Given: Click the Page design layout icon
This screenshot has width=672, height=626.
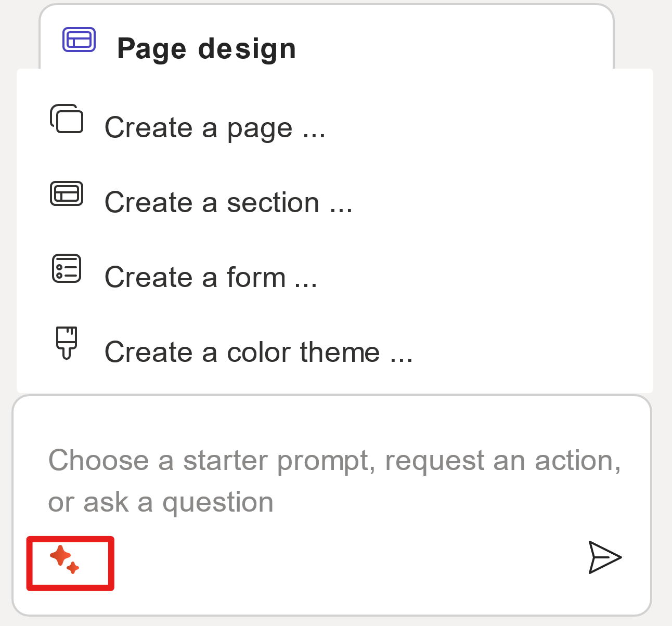Looking at the screenshot, I should point(79,40).
